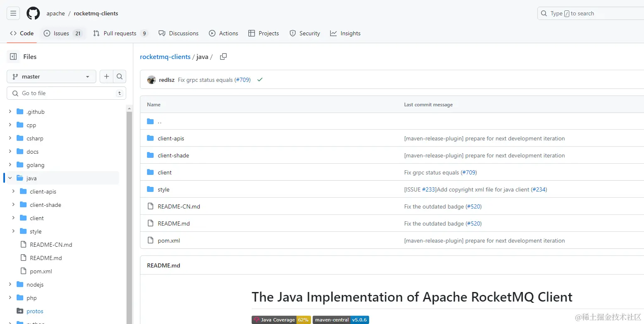
Task: Click the redlsz username link
Action: [167, 80]
